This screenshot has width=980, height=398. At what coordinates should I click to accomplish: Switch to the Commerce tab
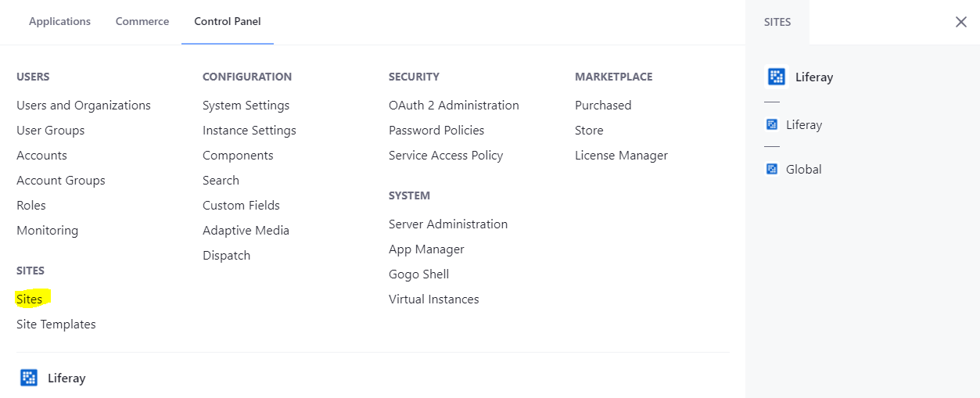142,22
